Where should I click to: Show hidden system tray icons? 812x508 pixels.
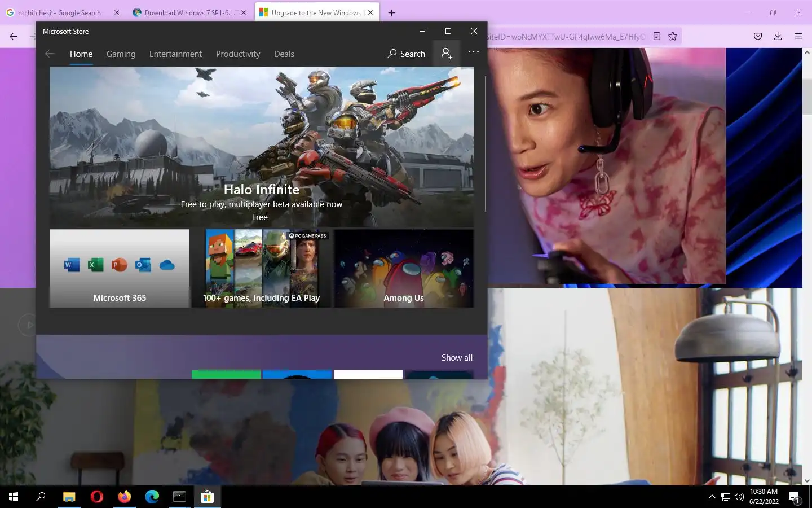click(x=712, y=497)
